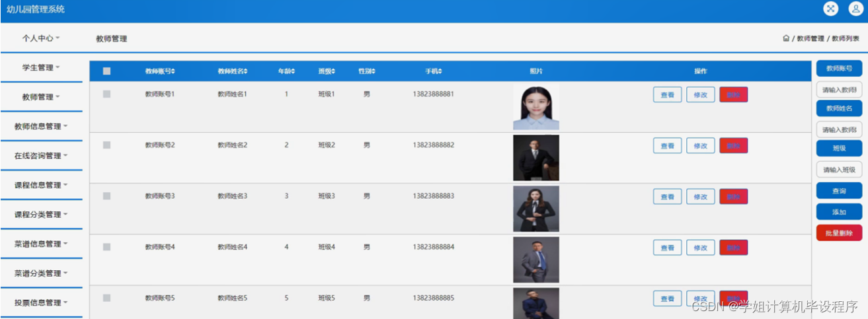Focus the 请输入教师姓名 search field
This screenshot has width=868, height=319.
[x=839, y=129]
